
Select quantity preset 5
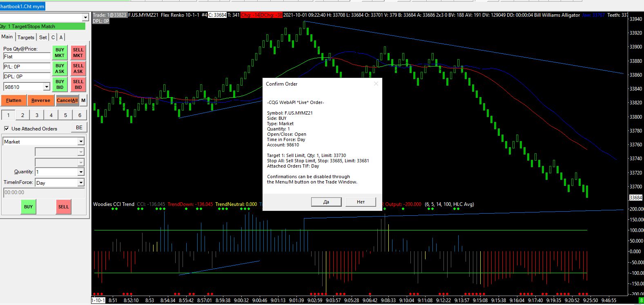click(x=65, y=115)
